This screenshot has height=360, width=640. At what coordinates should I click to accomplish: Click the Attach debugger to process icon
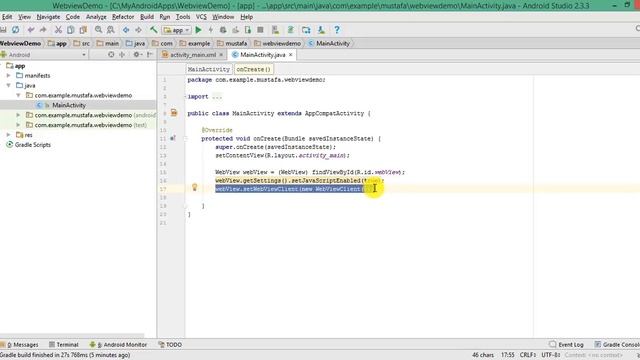(x=248, y=30)
